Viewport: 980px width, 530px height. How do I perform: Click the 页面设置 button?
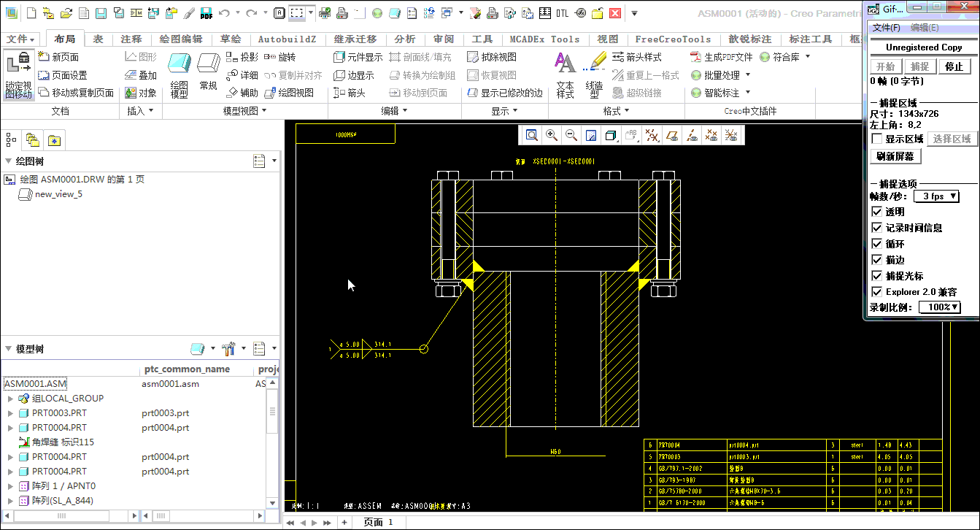63,75
